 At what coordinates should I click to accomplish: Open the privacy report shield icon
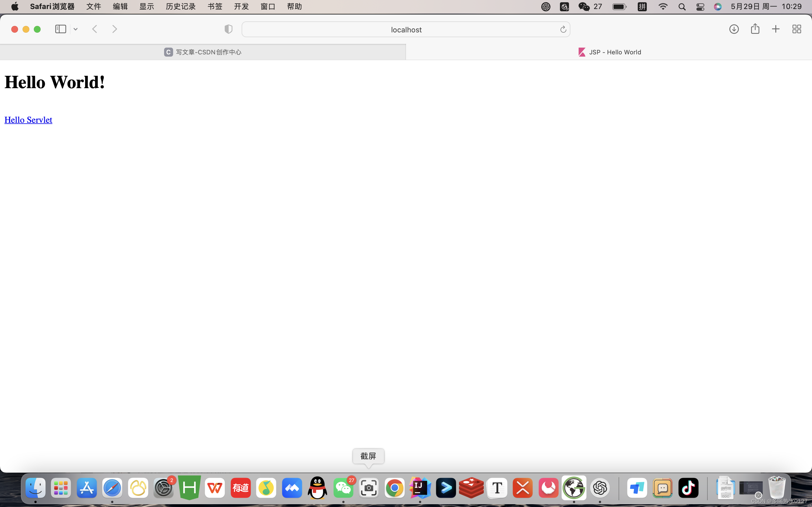click(228, 29)
